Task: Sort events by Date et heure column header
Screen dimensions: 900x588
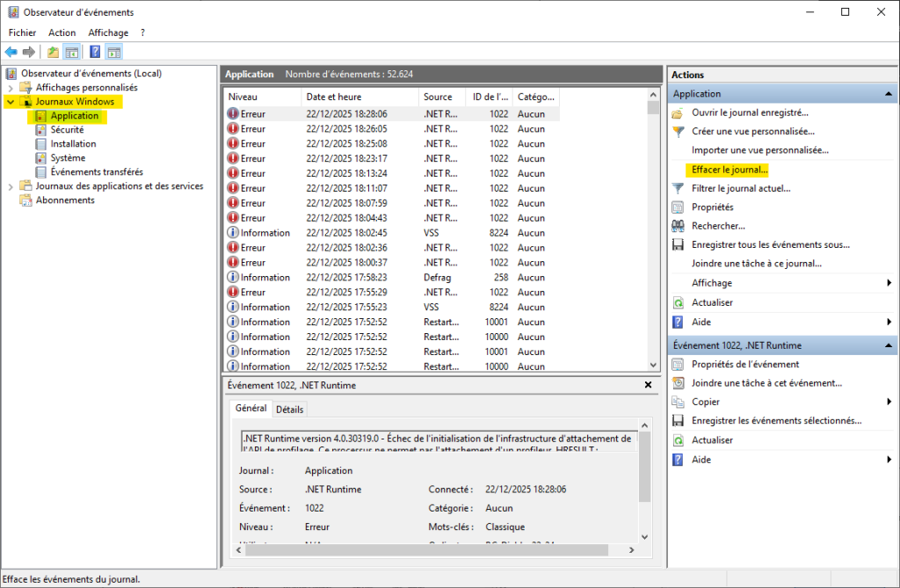Action: pos(334,97)
